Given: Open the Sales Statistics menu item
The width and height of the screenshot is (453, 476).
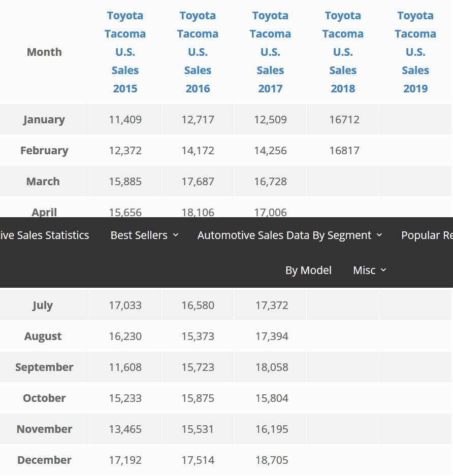Looking at the screenshot, I should tap(44, 235).
